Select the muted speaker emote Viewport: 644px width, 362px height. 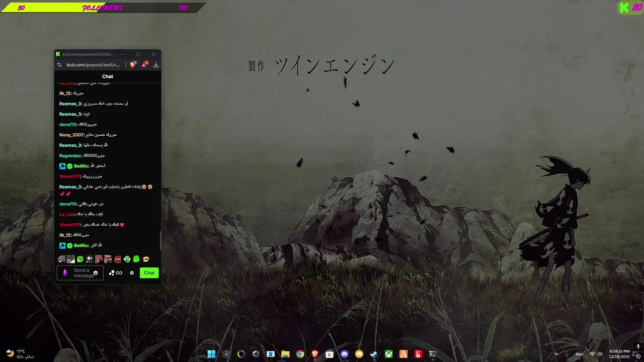coord(90,259)
